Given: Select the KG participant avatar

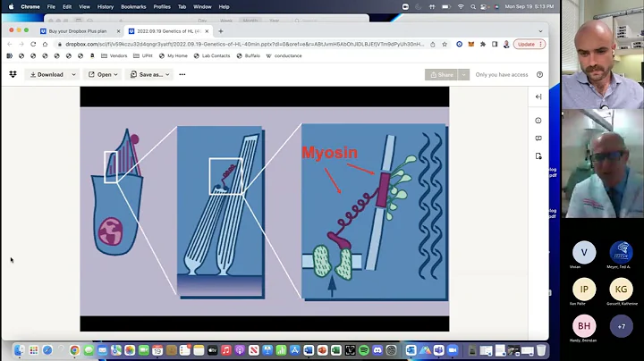Looking at the screenshot, I should [621, 290].
